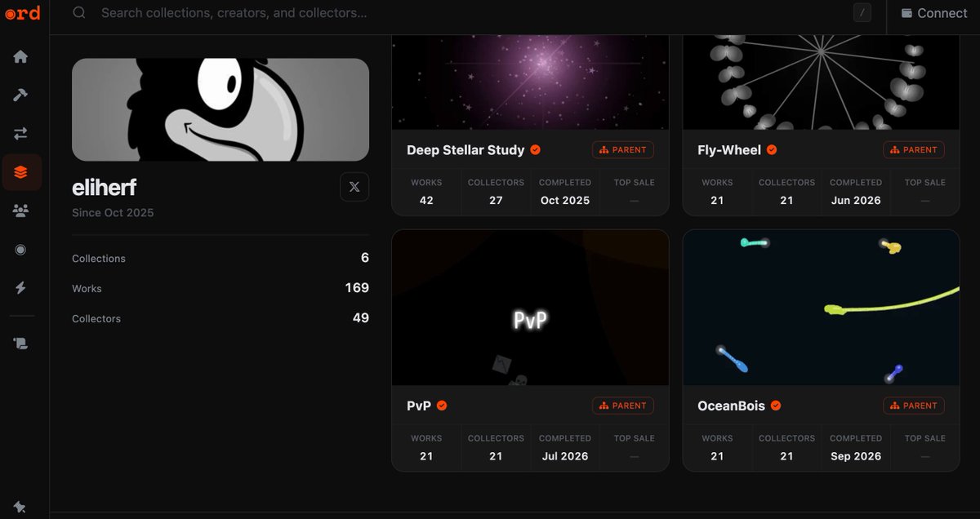This screenshot has width=980, height=519.
Task: Open the PvP artwork thumbnail
Action: [x=531, y=308]
